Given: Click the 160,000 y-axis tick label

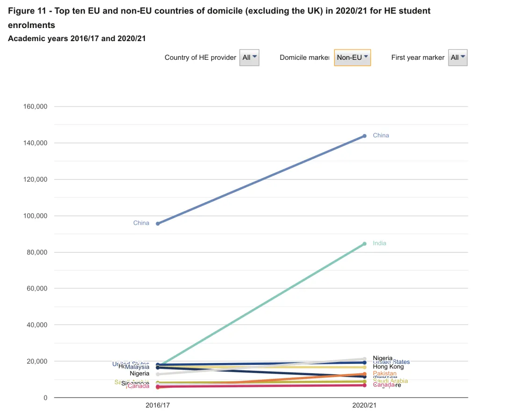Looking at the screenshot, I should point(35,107).
